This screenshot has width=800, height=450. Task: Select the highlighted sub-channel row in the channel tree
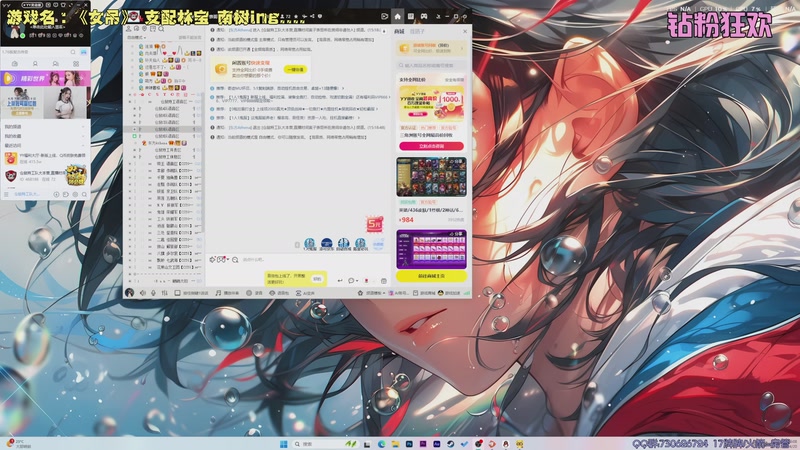coord(164,129)
